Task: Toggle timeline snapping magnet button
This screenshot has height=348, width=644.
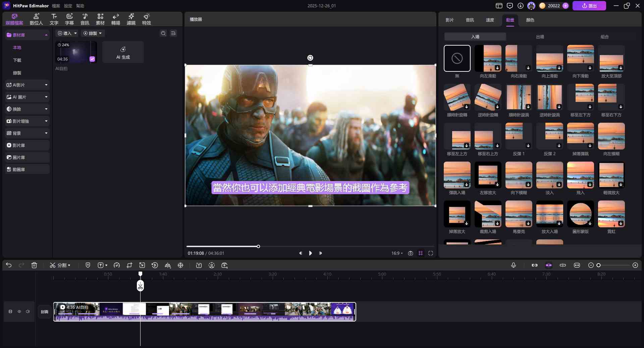Action: click(549, 265)
